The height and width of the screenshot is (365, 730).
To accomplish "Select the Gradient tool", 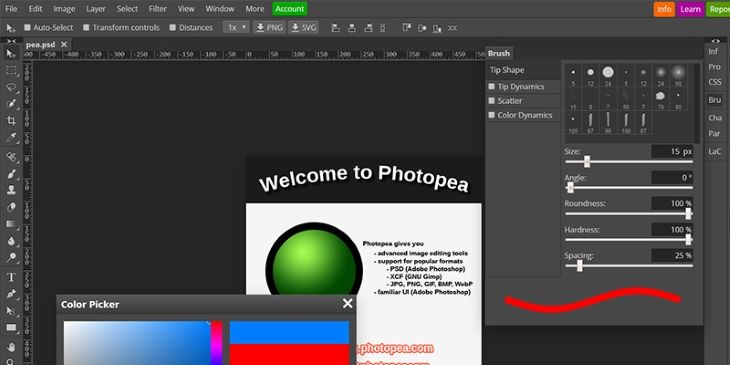I will [11, 224].
